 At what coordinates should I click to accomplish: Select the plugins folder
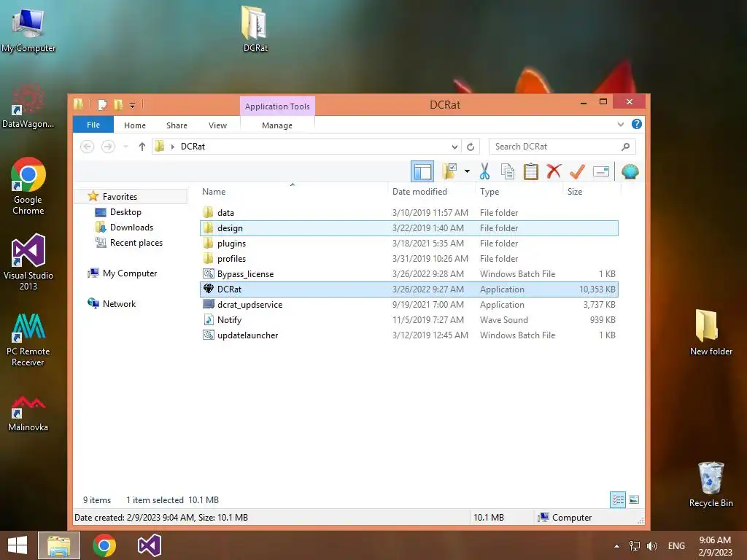[x=409, y=244]
